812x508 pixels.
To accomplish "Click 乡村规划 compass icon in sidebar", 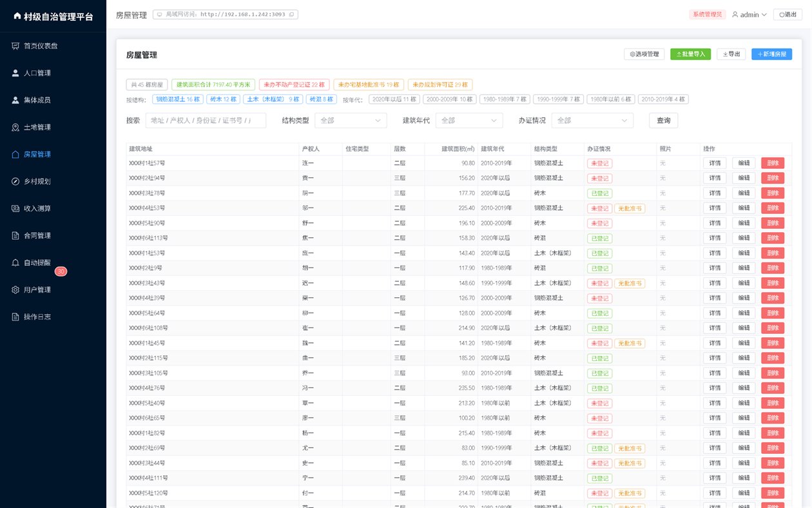I will (x=15, y=181).
